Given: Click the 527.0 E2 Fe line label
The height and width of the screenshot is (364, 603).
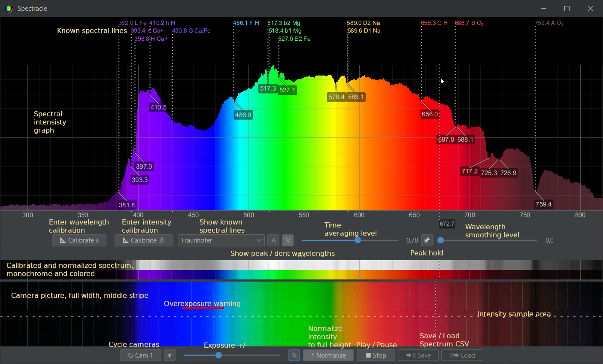Looking at the screenshot, I should (294, 39).
